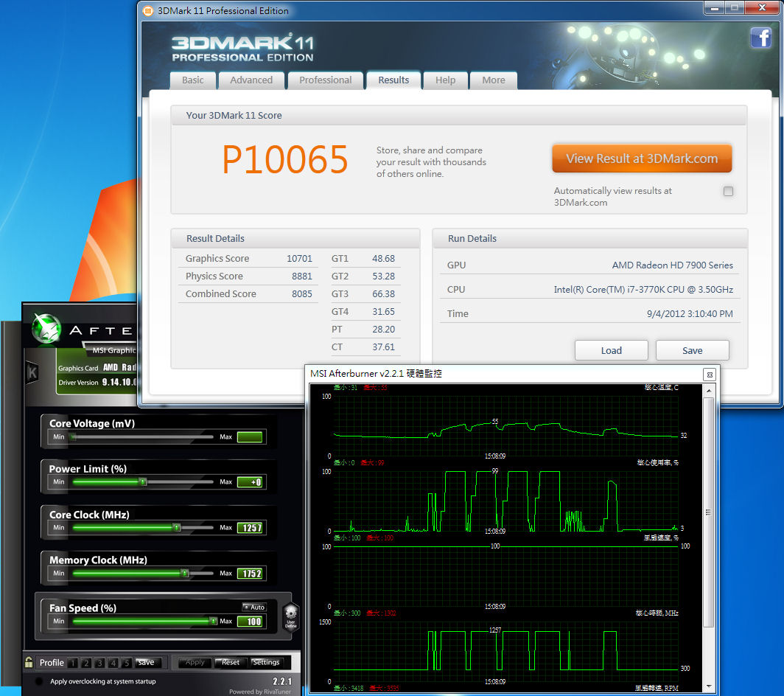This screenshot has width=784, height=696.
Task: Detach the hardware monitor with corner icon
Action: pos(710,375)
